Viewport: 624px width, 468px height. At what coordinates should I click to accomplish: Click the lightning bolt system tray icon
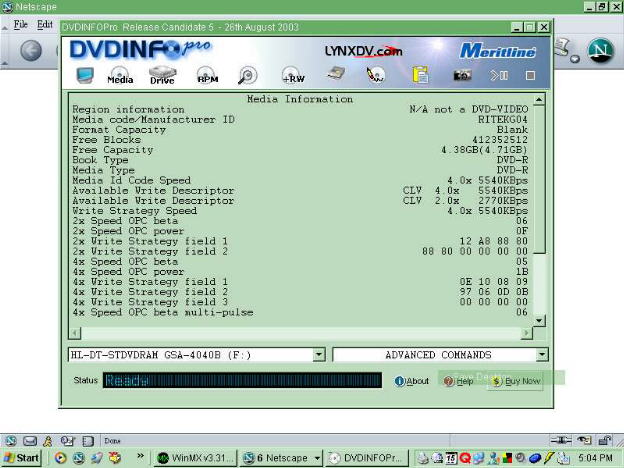coord(549,458)
